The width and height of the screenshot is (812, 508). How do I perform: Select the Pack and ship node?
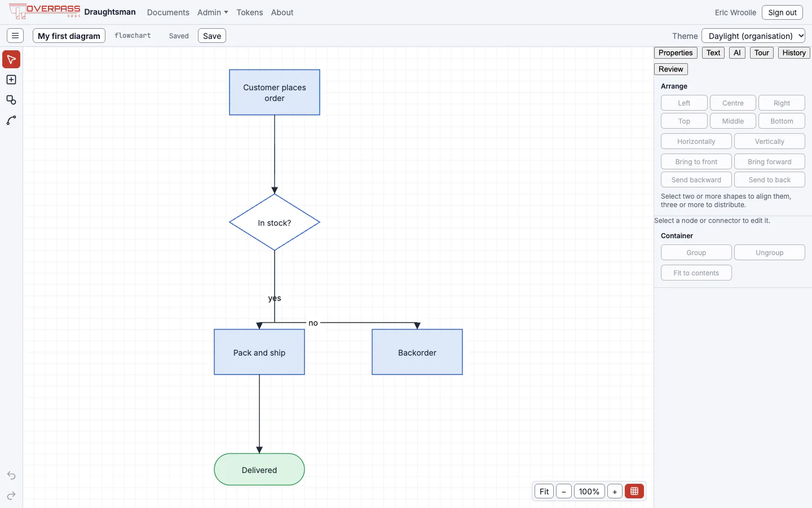(259, 352)
